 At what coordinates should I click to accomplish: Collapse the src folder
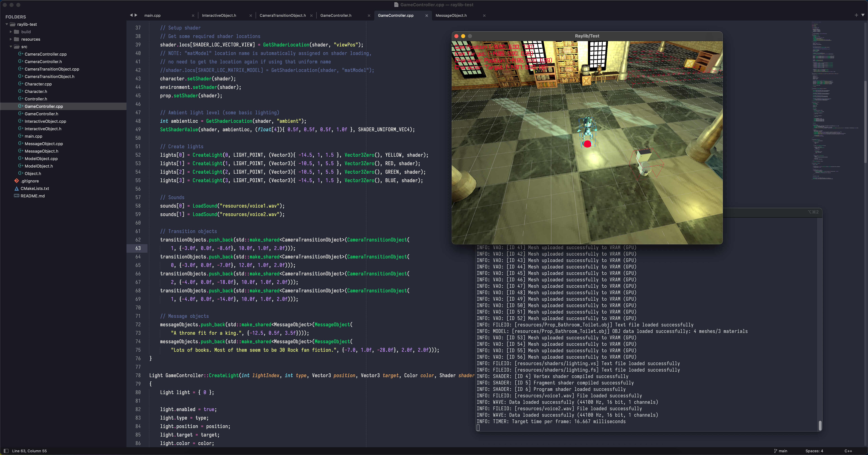pos(11,46)
